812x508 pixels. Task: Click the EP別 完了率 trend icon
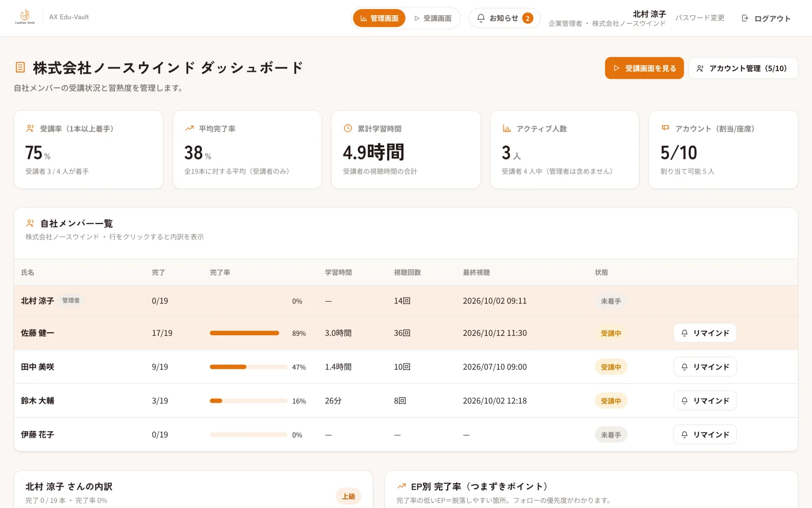tap(401, 486)
